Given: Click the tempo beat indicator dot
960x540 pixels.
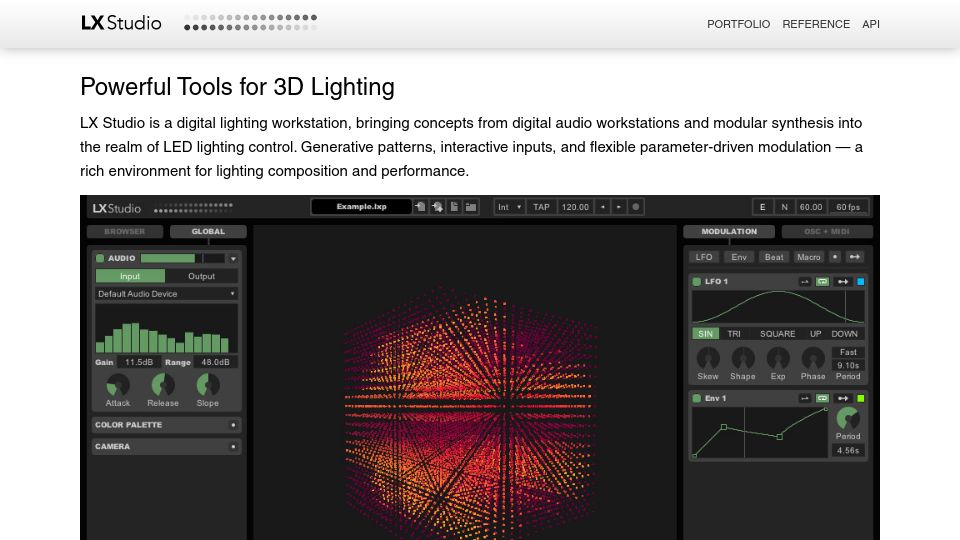Looking at the screenshot, I should click(636, 207).
